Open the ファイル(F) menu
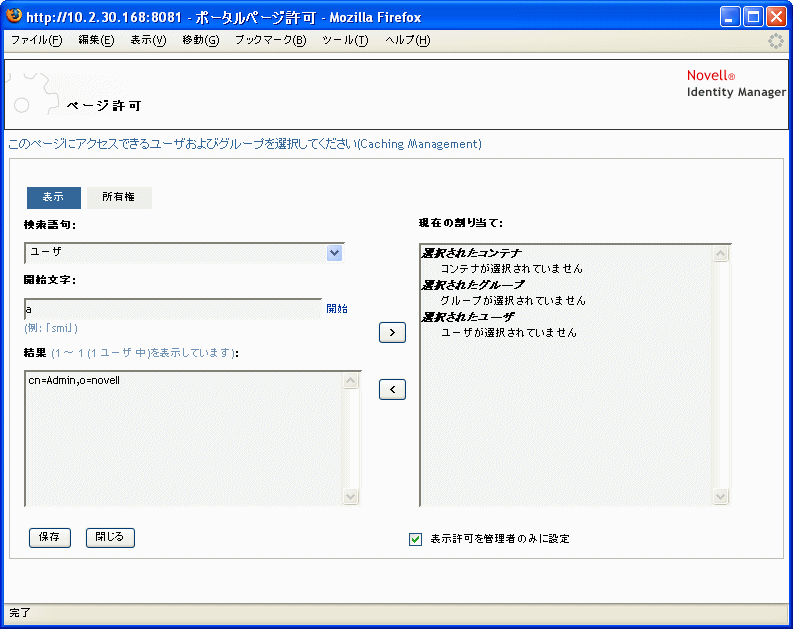This screenshot has width=793, height=629. pyautogui.click(x=36, y=40)
